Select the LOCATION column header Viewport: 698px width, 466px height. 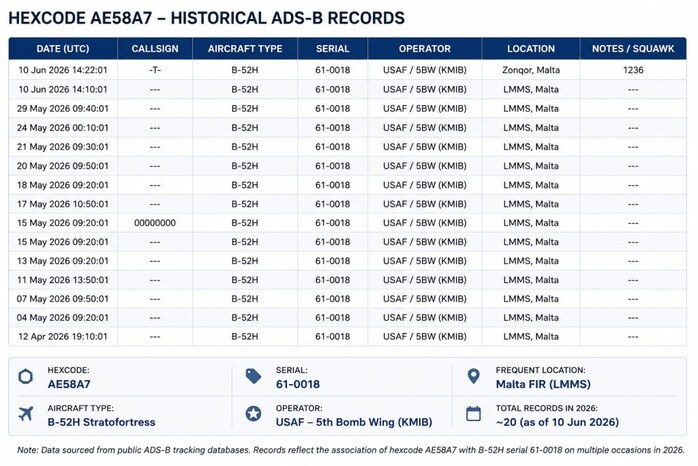[x=531, y=49]
